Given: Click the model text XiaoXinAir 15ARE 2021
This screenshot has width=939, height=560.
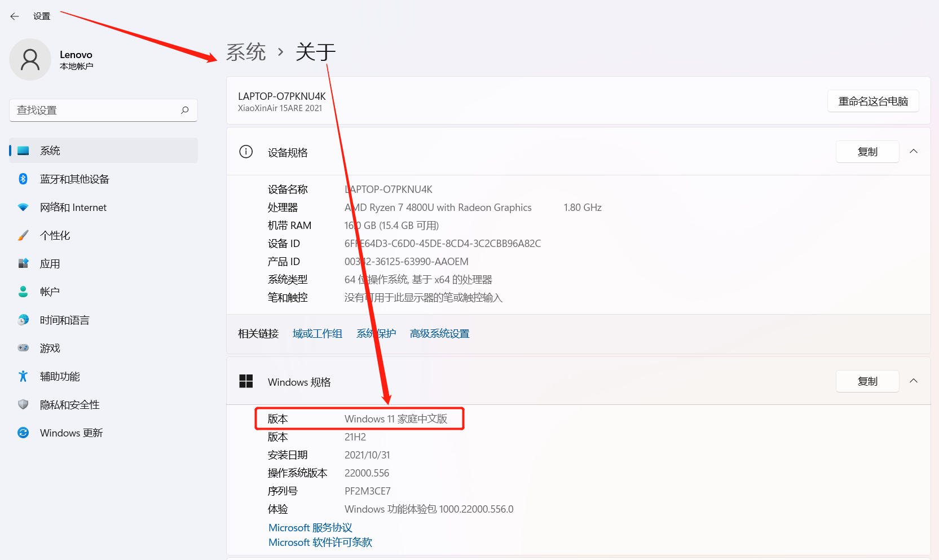Looking at the screenshot, I should tap(280, 108).
